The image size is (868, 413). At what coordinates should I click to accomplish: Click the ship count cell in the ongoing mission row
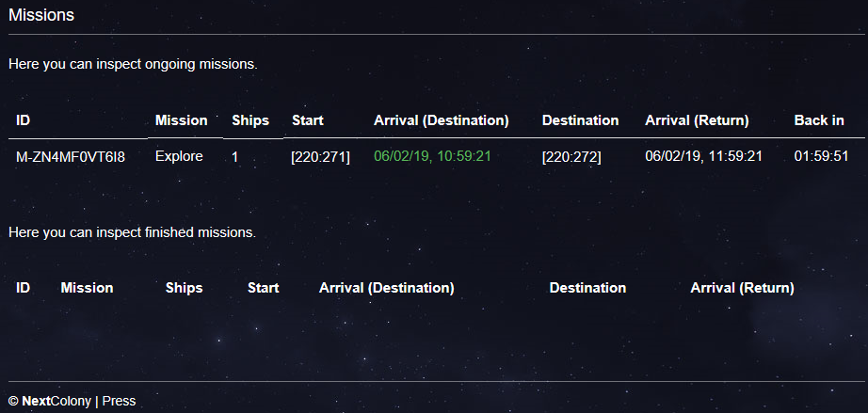(x=235, y=156)
